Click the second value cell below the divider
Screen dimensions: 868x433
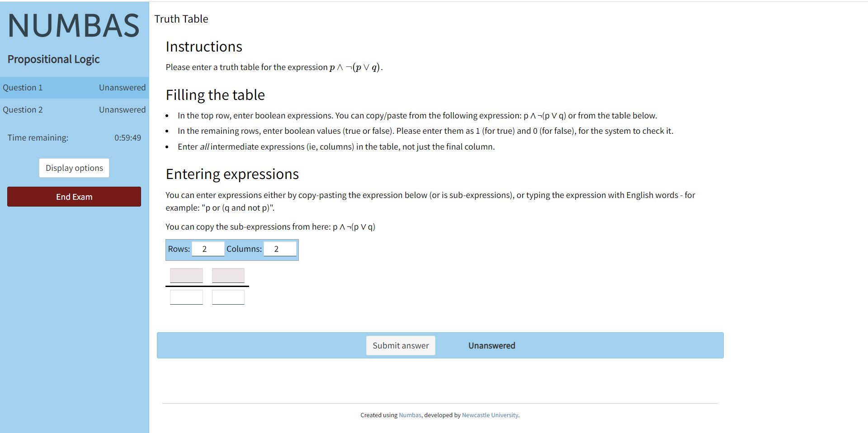[228, 297]
